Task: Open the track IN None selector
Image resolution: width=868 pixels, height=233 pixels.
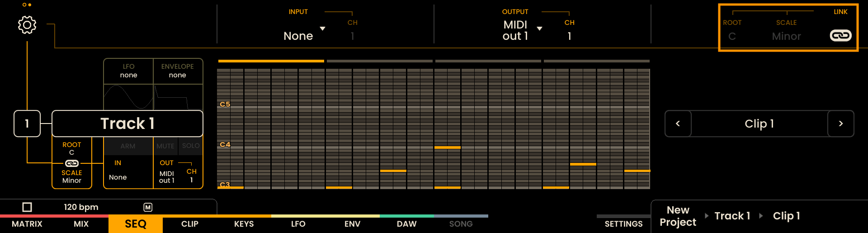Action: [x=118, y=177]
